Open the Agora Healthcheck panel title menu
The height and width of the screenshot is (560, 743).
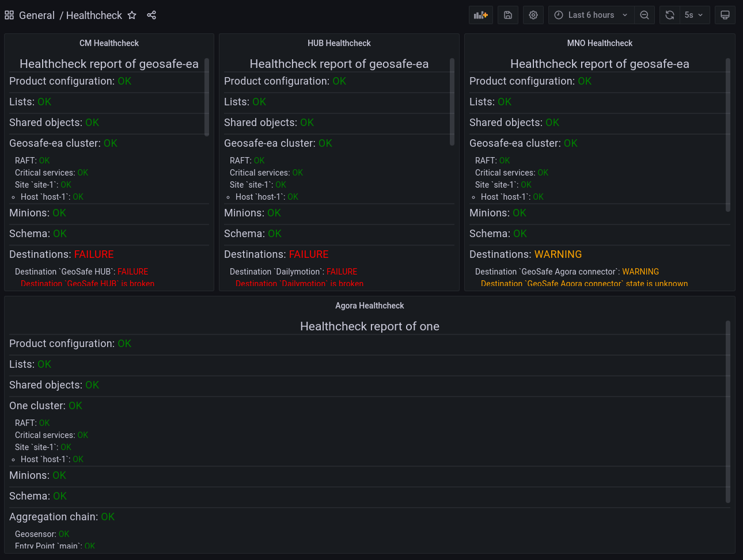pyautogui.click(x=370, y=306)
